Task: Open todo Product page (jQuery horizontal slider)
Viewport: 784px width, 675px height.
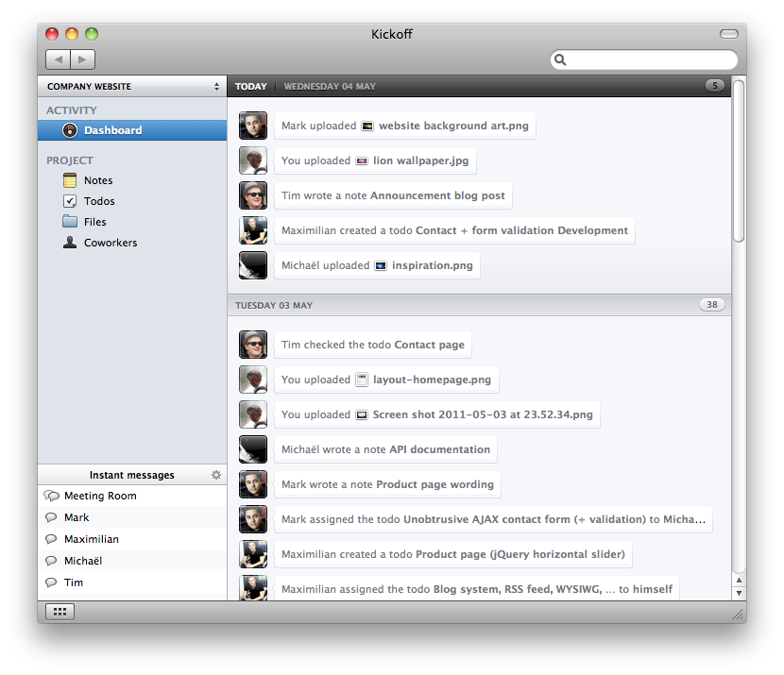Action: tap(453, 554)
